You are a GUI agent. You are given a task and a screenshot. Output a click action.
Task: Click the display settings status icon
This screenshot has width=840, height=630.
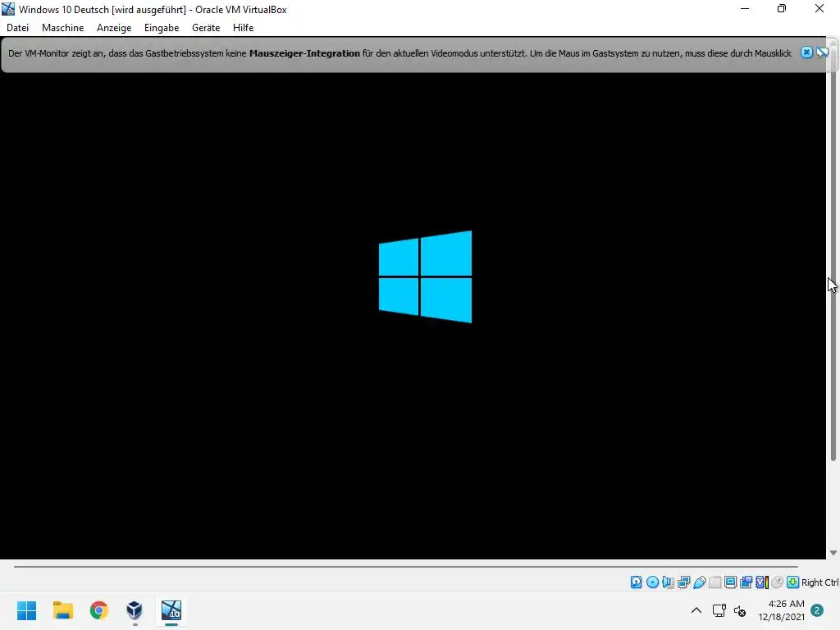730,582
